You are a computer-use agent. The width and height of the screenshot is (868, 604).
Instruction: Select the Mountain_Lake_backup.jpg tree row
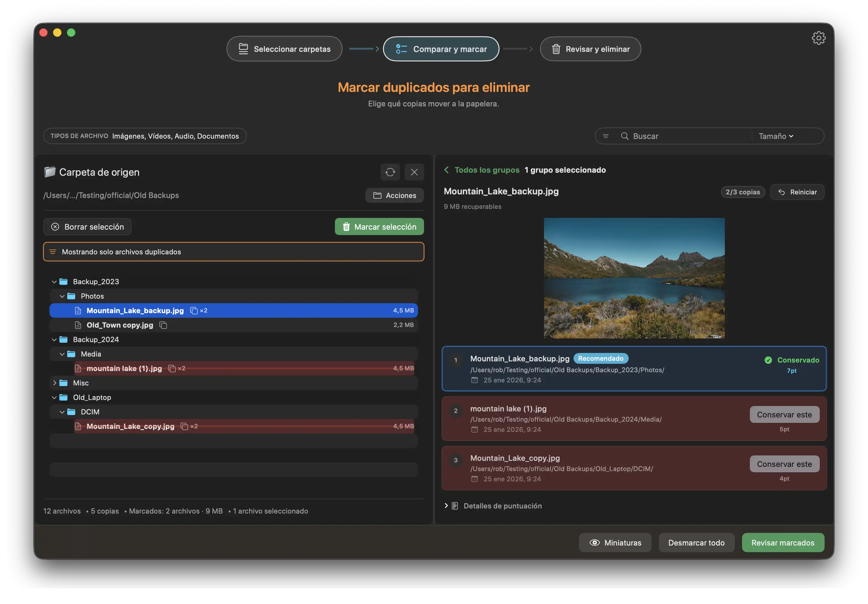click(x=234, y=311)
